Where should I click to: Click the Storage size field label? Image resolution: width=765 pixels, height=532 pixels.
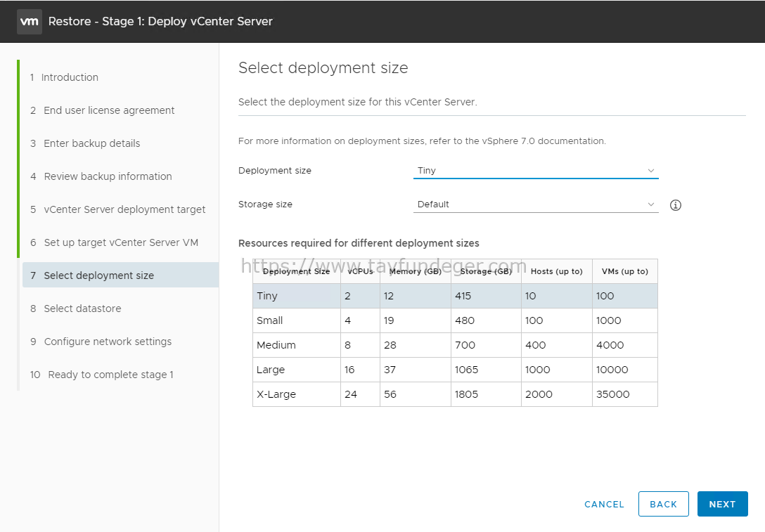(265, 205)
